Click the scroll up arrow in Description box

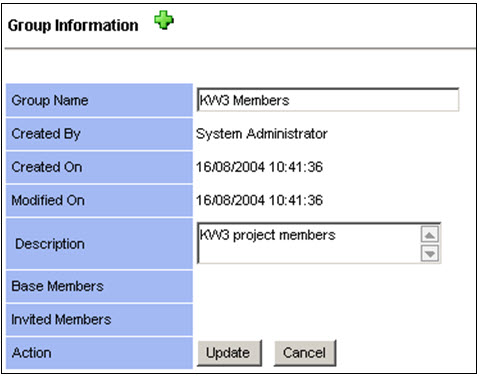pyautogui.click(x=430, y=235)
